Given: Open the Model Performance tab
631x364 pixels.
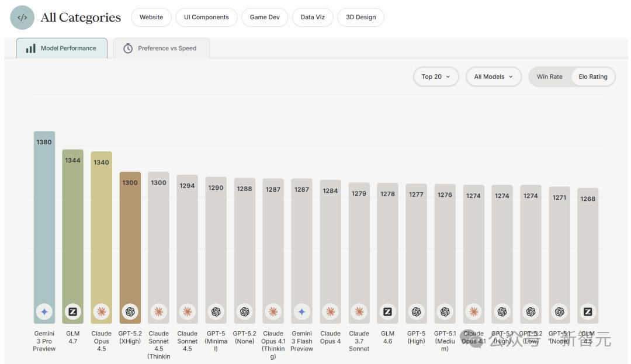Looking at the screenshot, I should [x=62, y=48].
